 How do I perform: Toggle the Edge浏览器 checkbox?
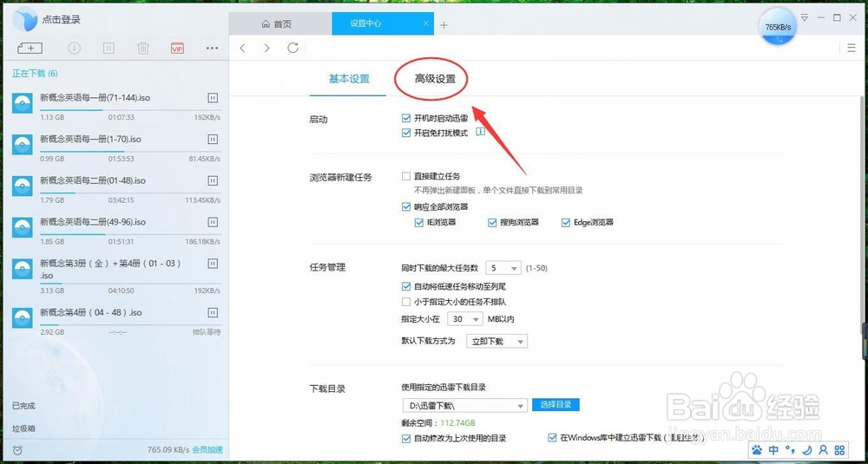tap(566, 222)
